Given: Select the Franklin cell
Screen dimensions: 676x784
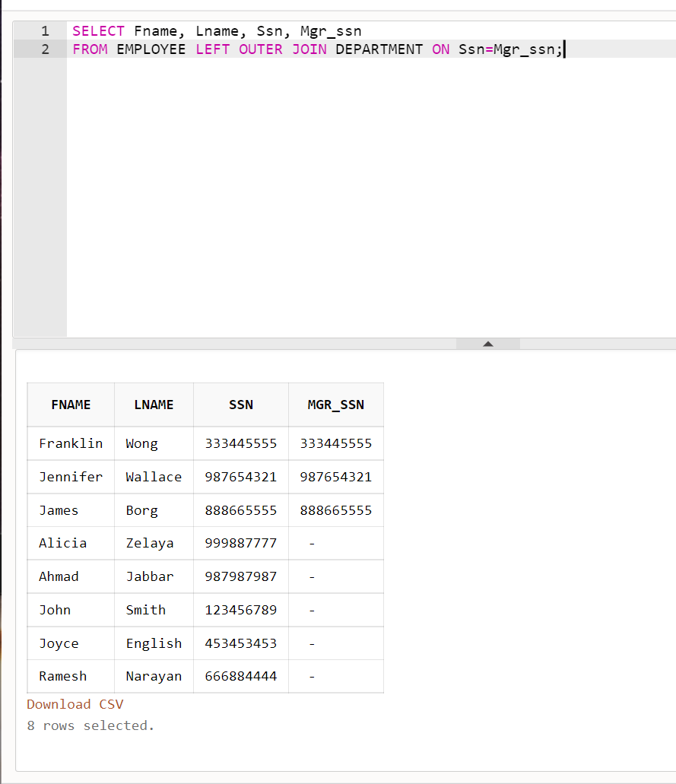Looking at the screenshot, I should 71,443.
